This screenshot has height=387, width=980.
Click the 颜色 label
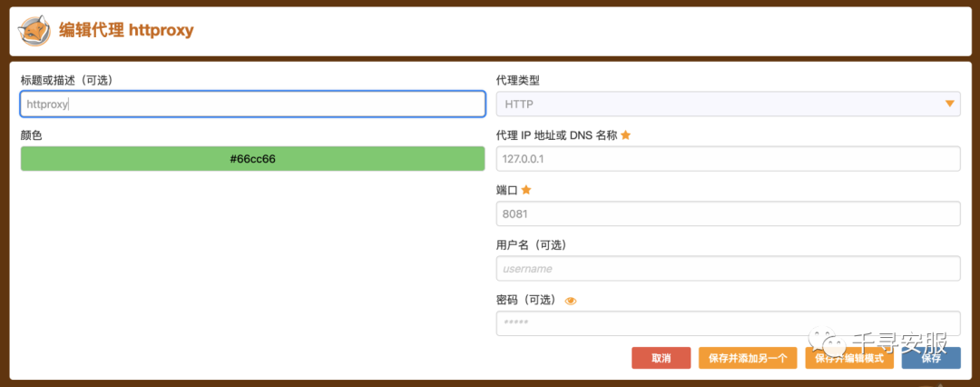pos(31,134)
